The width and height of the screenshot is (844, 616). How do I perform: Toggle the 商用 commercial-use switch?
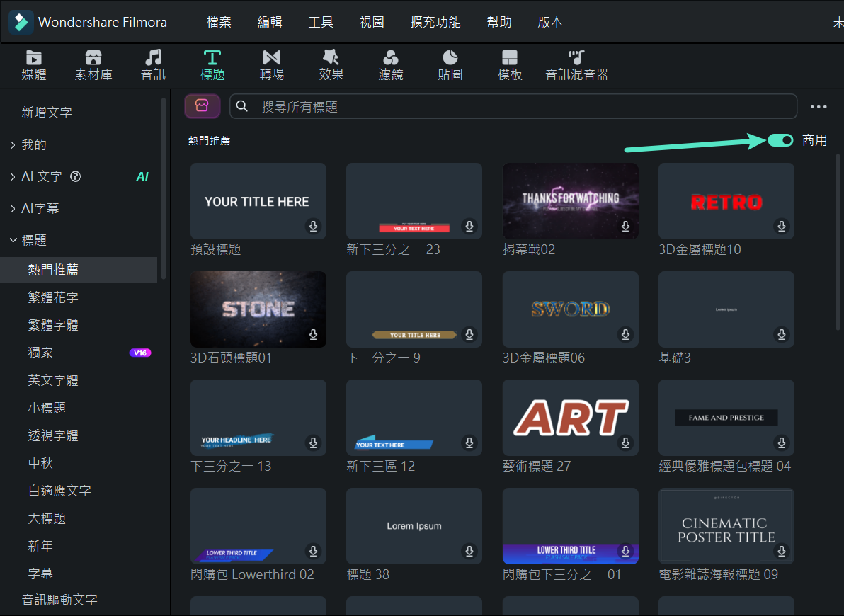[x=780, y=140]
